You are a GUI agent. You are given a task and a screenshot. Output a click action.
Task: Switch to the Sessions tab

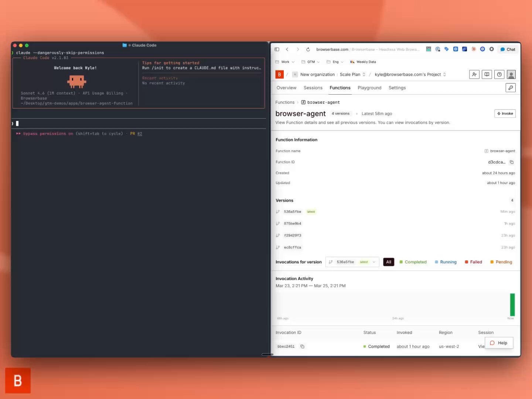[313, 88]
